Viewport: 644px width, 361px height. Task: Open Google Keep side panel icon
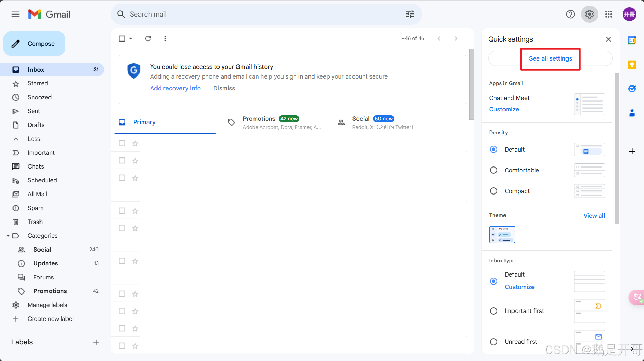pyautogui.click(x=632, y=64)
